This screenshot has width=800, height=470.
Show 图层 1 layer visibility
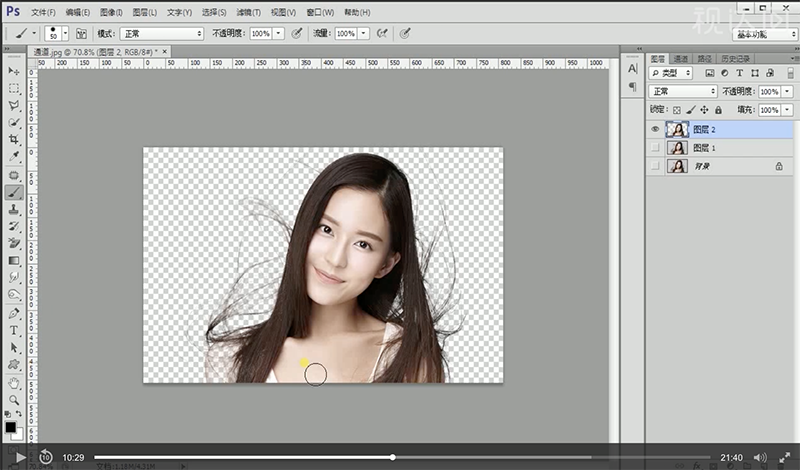click(x=655, y=148)
